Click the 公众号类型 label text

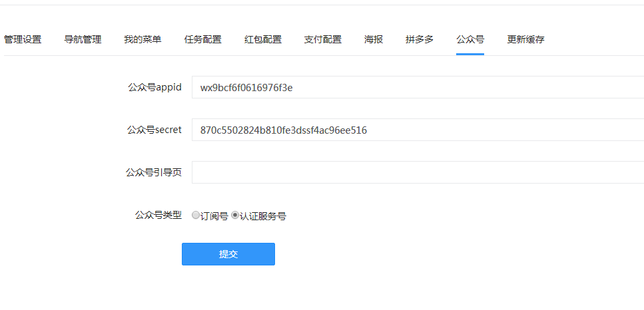pos(158,215)
